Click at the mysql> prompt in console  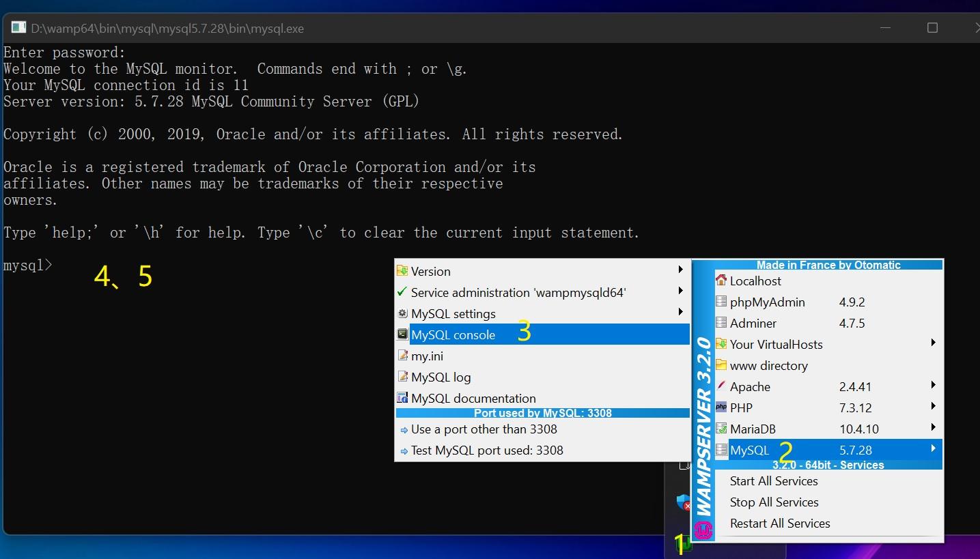click(28, 266)
